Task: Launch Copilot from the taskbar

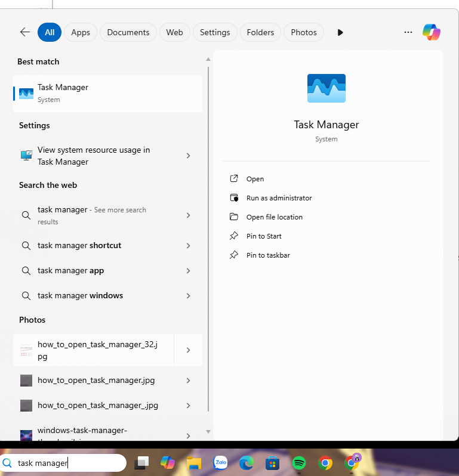Action: [167, 463]
